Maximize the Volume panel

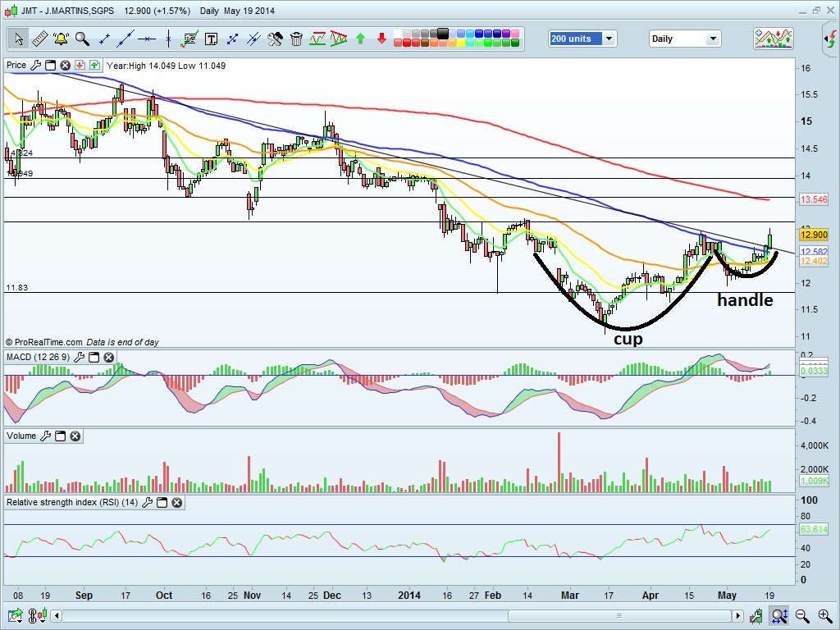pyautogui.click(x=61, y=436)
